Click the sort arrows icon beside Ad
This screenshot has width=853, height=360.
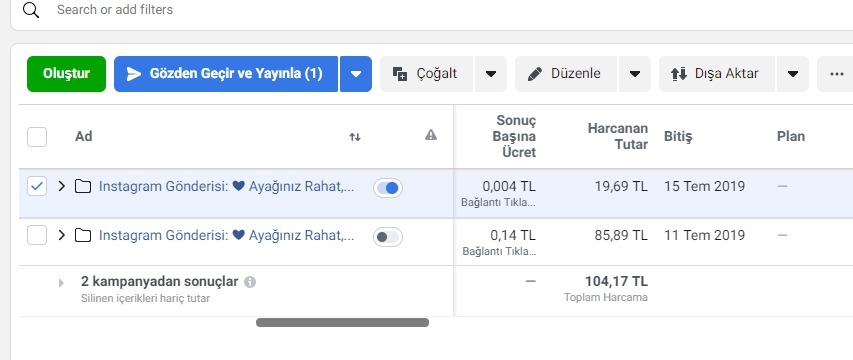pyautogui.click(x=355, y=137)
